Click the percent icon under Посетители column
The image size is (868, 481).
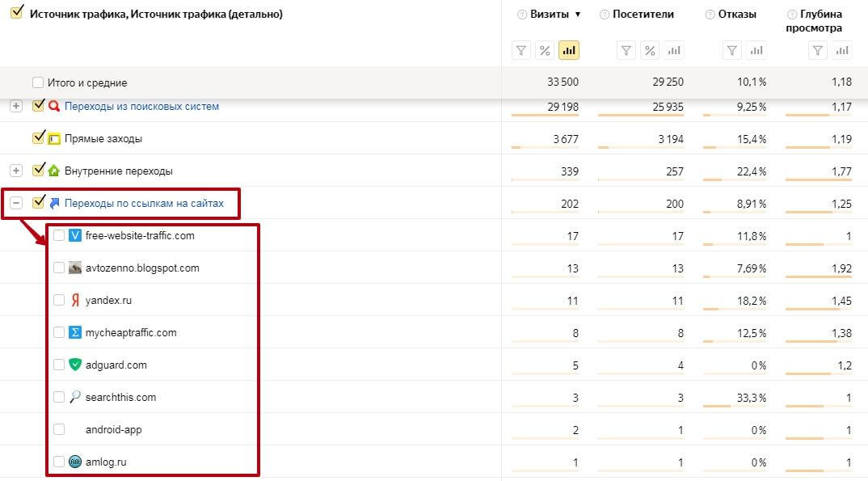pos(650,51)
